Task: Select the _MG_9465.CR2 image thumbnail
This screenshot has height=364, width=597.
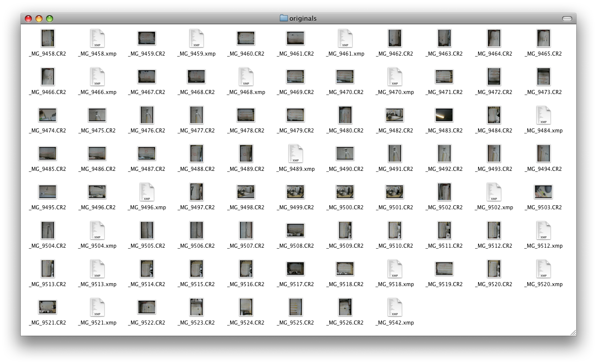Action: pos(543,38)
